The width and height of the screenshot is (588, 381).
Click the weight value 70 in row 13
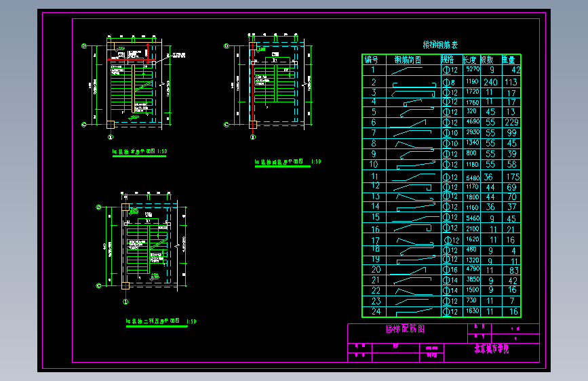click(511, 197)
